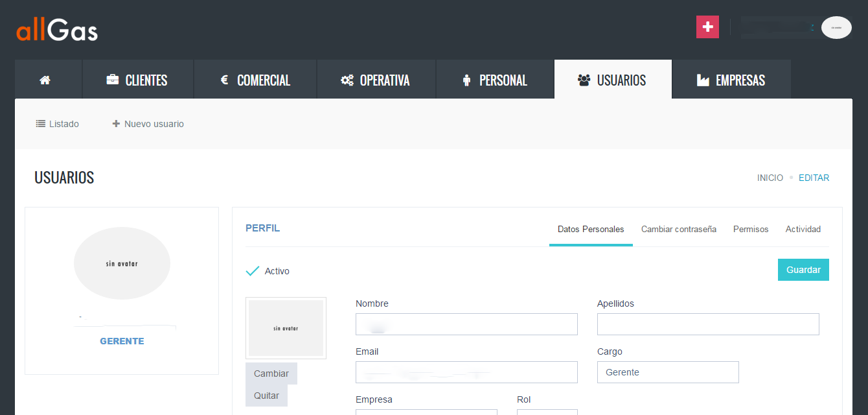
Task: Toggle the Activo checkbox
Action: pyautogui.click(x=253, y=271)
